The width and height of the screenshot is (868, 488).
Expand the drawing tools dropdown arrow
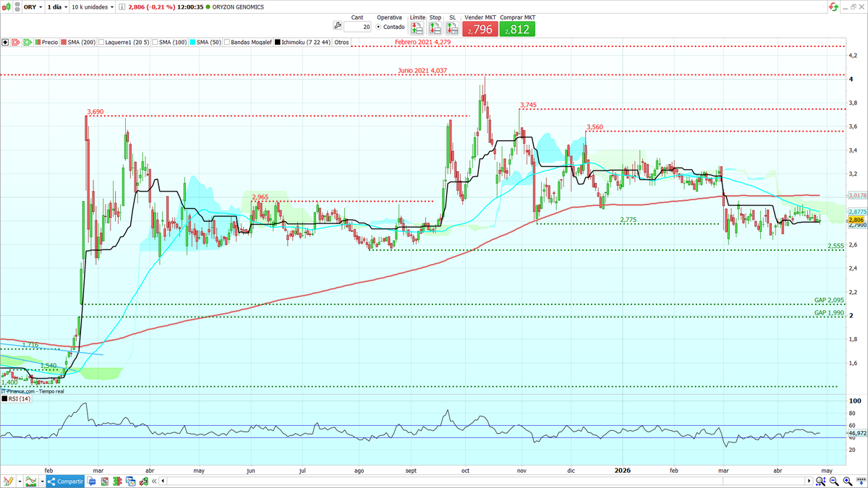20,481
